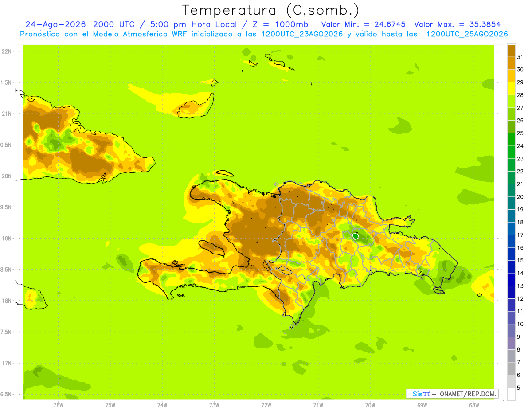Select "Valor Max. = 35.3854" text
Screen dimensions: 532x411
[x=458, y=24]
